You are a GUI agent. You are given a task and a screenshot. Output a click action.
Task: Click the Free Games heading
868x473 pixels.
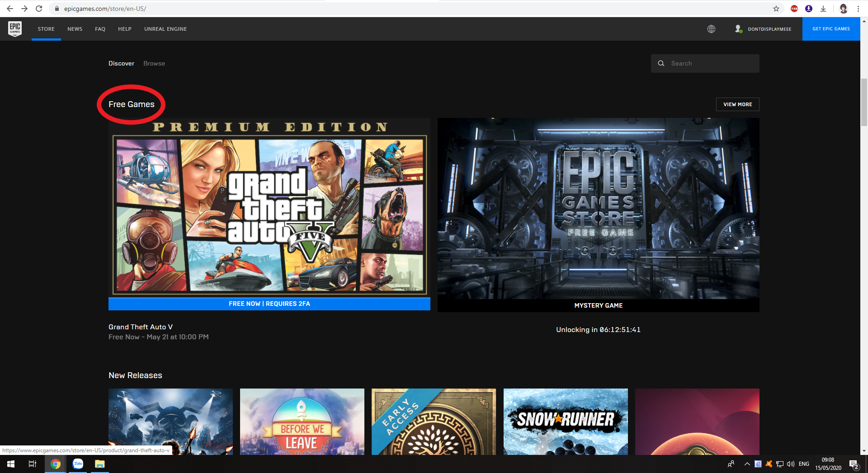[132, 104]
